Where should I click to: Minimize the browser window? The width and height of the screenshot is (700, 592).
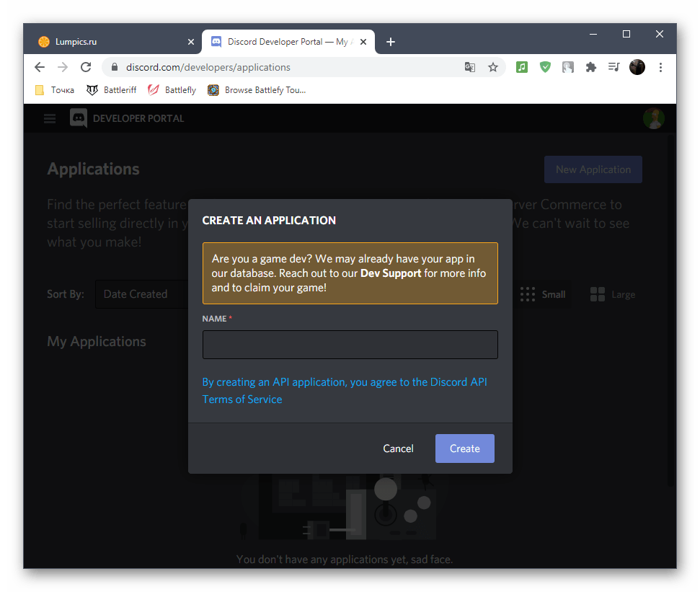click(x=593, y=34)
